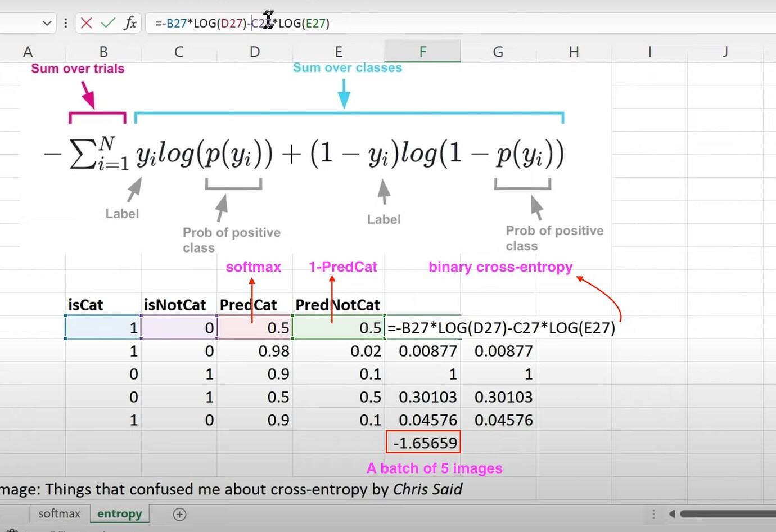The width and height of the screenshot is (776, 532).
Task: Select column B by its header
Action: click(x=103, y=51)
